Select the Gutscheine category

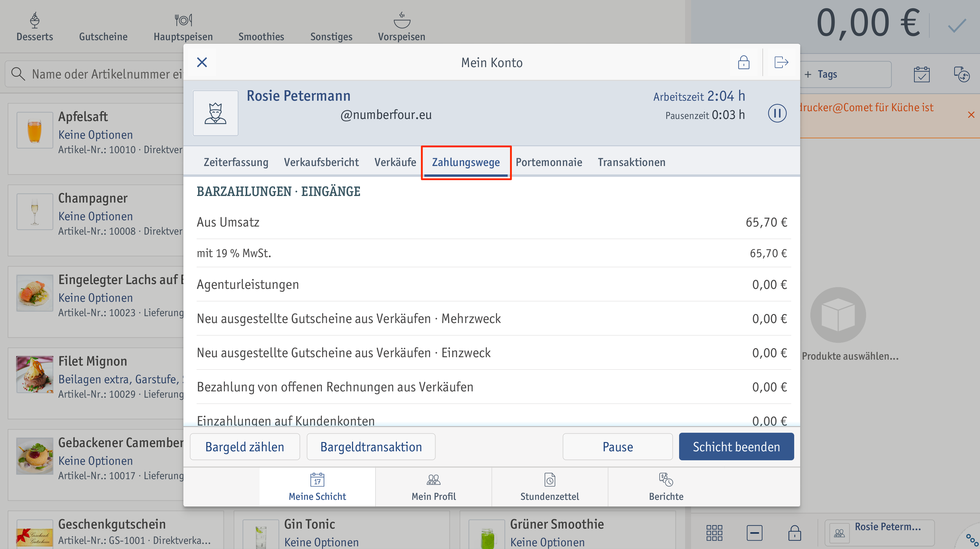click(103, 37)
